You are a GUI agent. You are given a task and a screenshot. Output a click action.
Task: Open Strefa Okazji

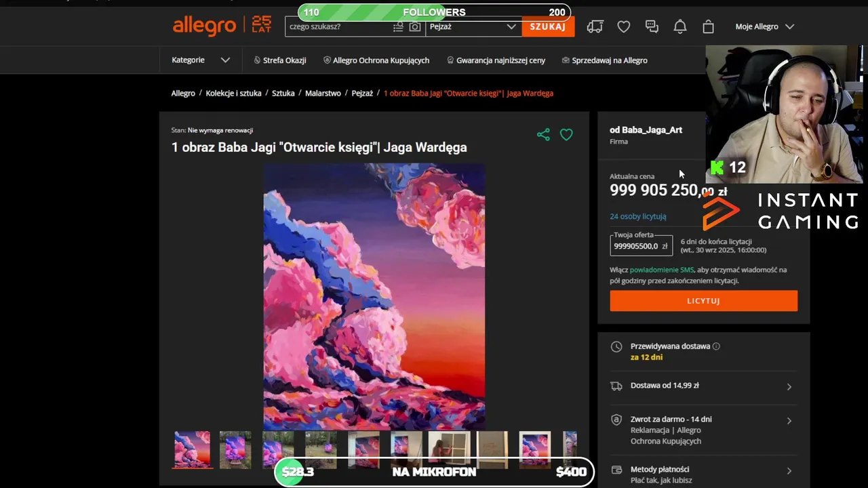click(x=279, y=60)
